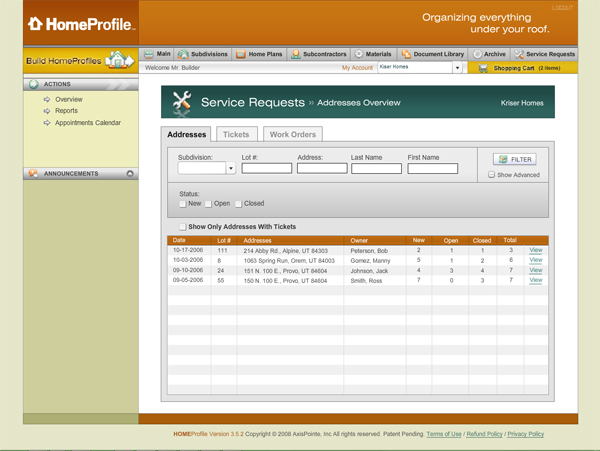Open Privacy Policy link
The image size is (600, 451).
(x=525, y=434)
